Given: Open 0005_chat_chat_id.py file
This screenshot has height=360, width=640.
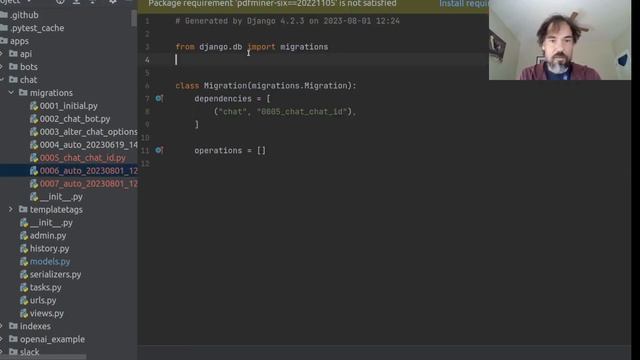Looking at the screenshot, I should (82, 158).
